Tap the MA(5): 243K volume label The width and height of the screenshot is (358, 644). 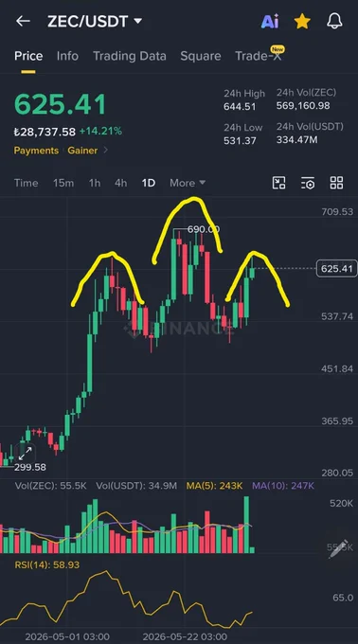point(214,486)
